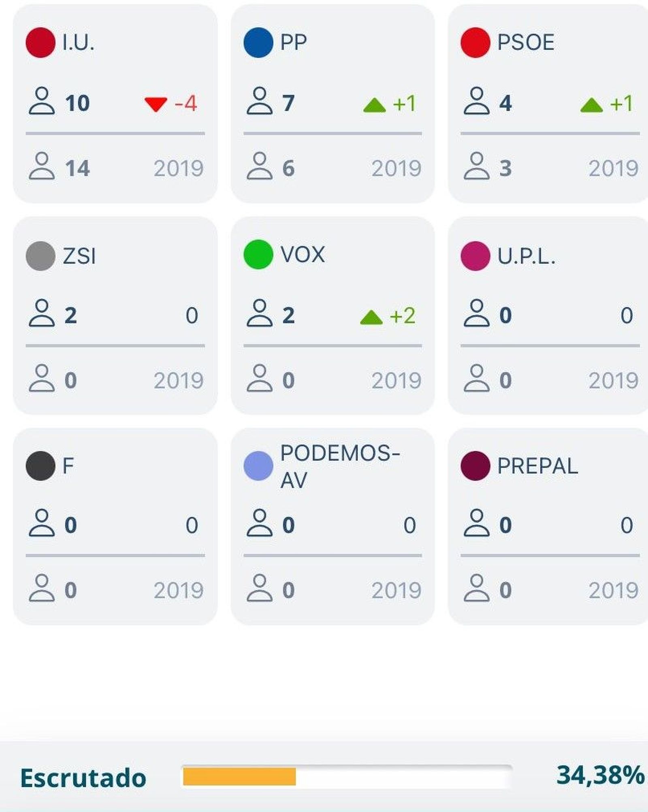Click the ZSI current seats person icon

pyautogui.click(x=41, y=313)
